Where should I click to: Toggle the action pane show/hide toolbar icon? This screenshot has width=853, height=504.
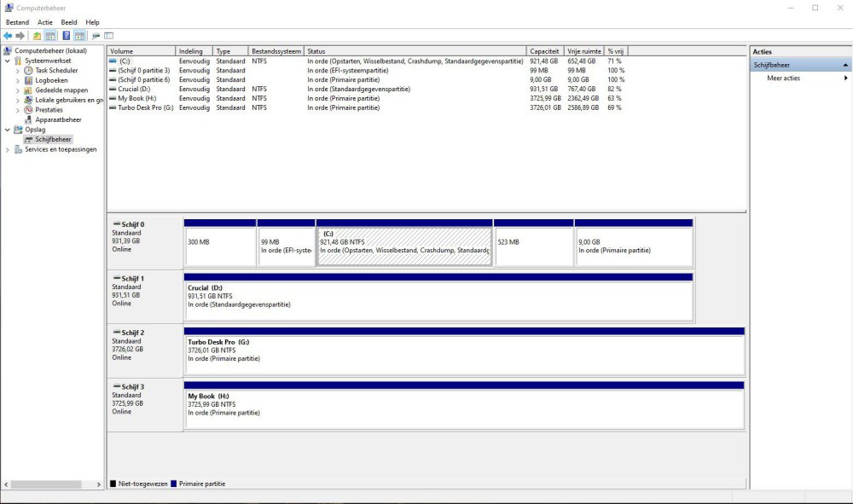tap(79, 36)
